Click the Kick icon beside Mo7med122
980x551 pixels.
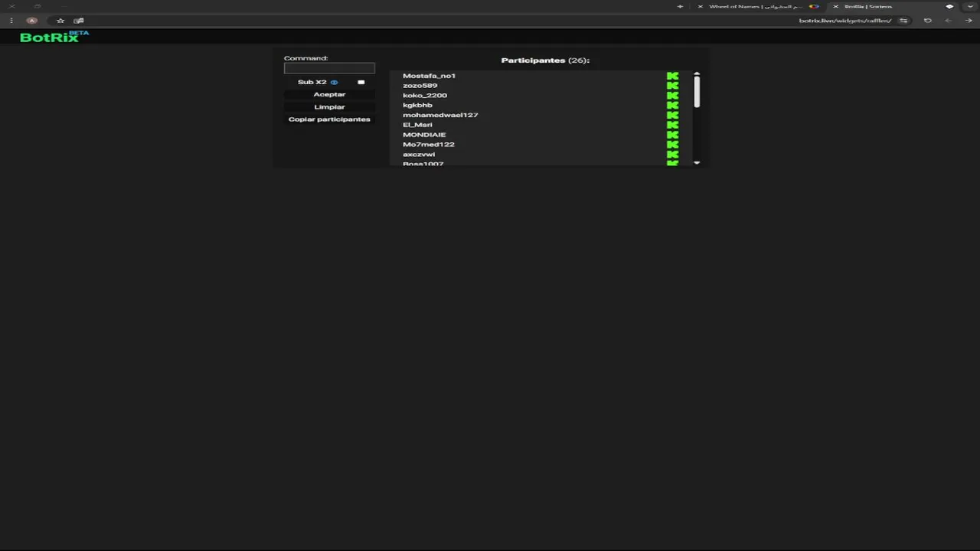pyautogui.click(x=672, y=145)
